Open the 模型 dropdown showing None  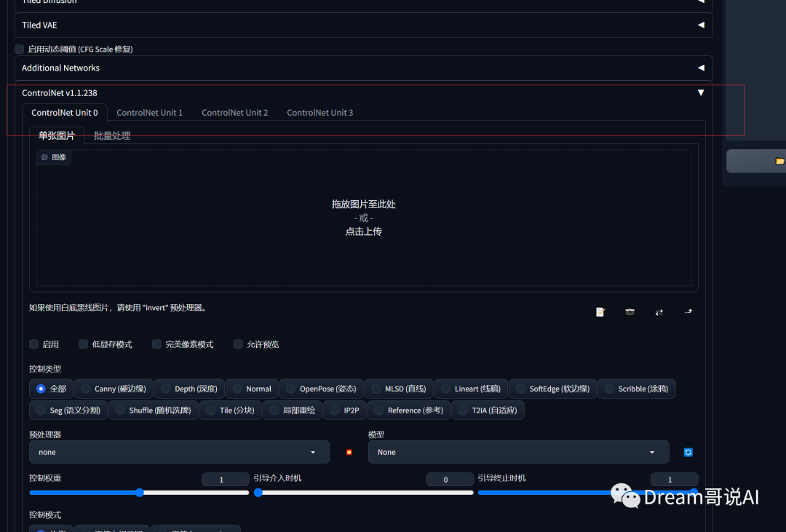[x=518, y=452]
